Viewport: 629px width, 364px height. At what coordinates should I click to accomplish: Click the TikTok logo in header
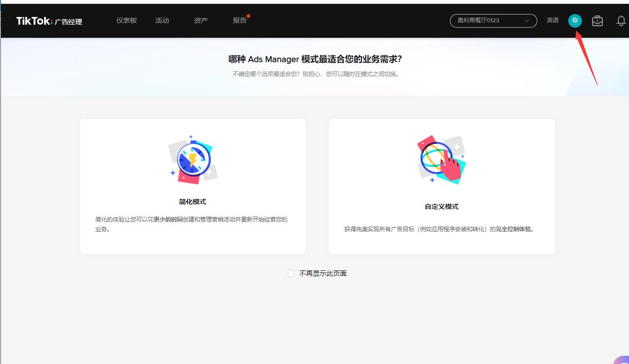tap(34, 21)
